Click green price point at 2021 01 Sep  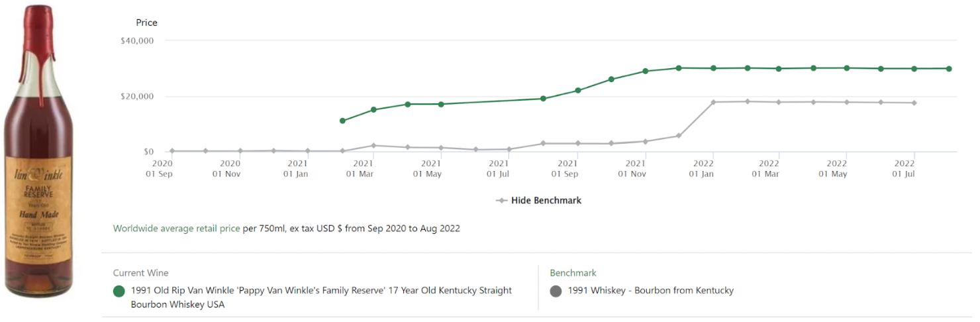click(578, 90)
